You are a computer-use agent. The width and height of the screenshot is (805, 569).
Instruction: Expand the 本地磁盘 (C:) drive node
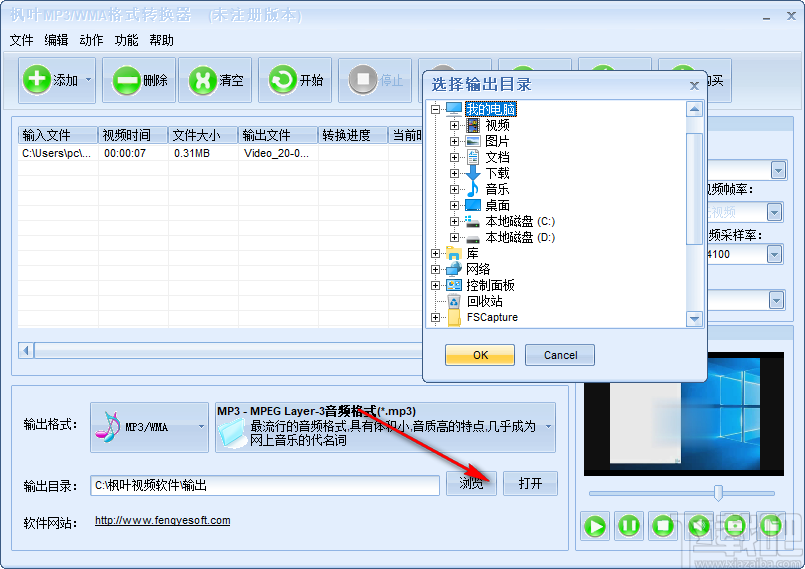(454, 221)
